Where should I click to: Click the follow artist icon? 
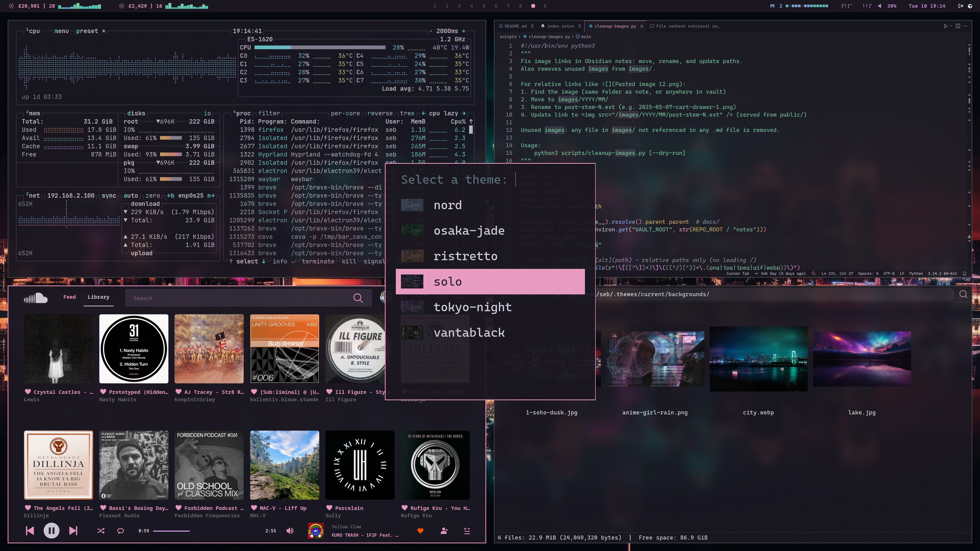444,531
